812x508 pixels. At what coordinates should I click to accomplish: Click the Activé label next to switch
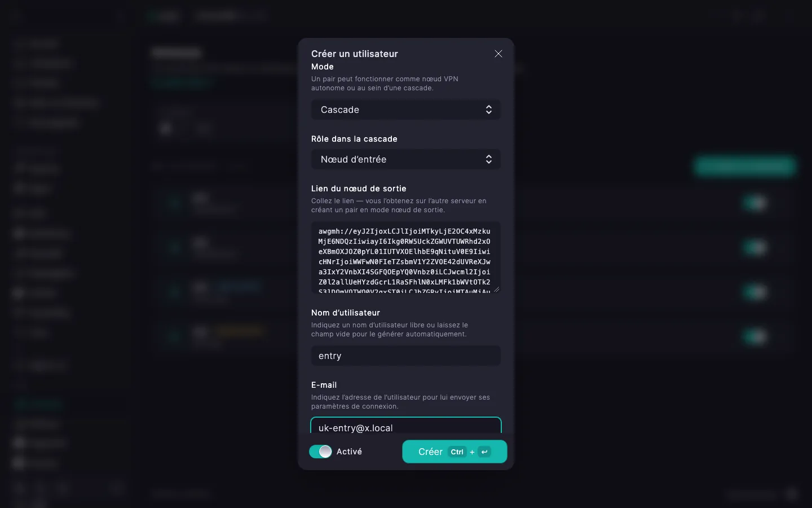pyautogui.click(x=349, y=452)
